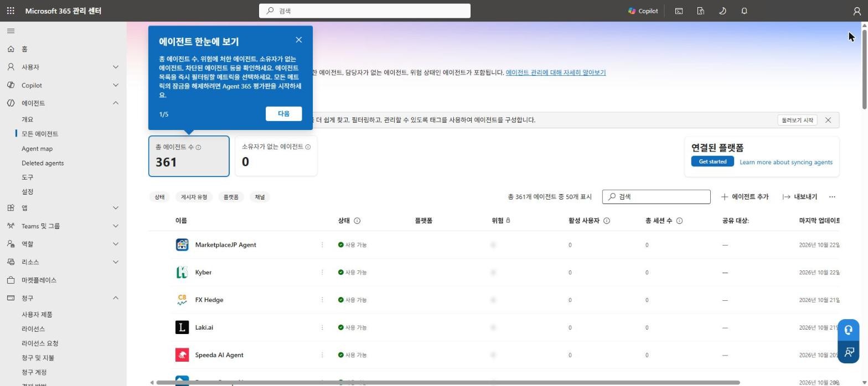Select the 총 에이전트 수 card

click(189, 156)
